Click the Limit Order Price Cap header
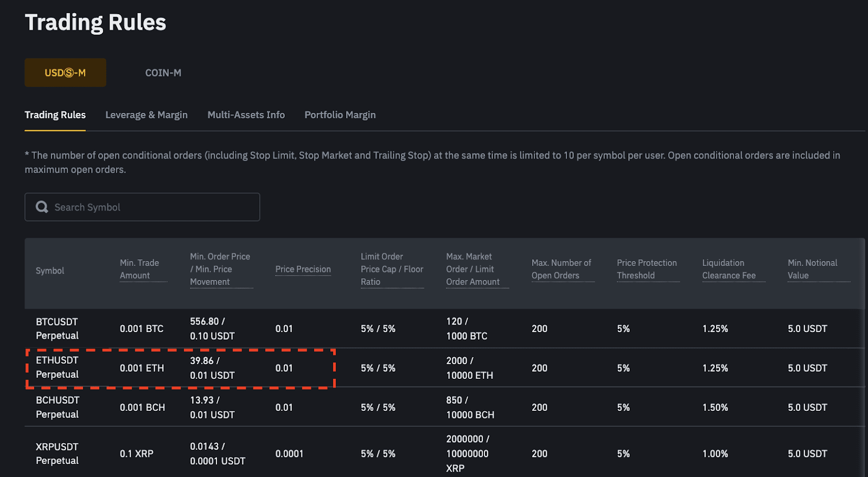Image resolution: width=868 pixels, height=477 pixels. click(x=392, y=269)
